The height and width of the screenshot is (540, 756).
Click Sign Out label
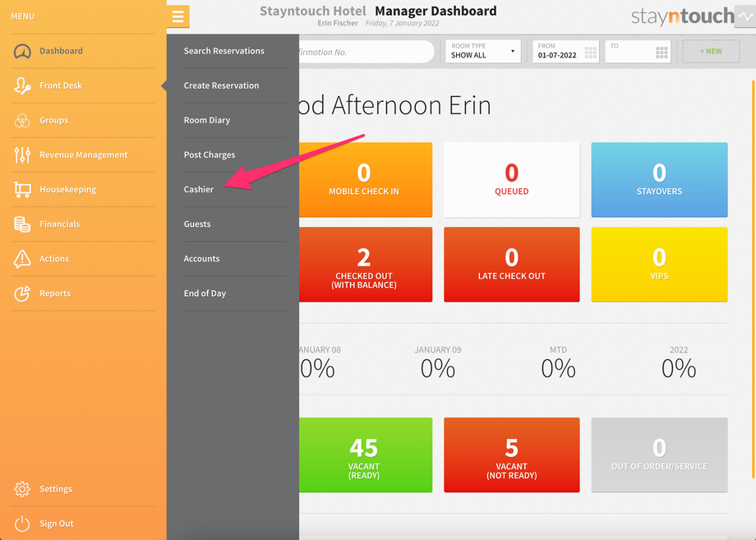pos(57,524)
